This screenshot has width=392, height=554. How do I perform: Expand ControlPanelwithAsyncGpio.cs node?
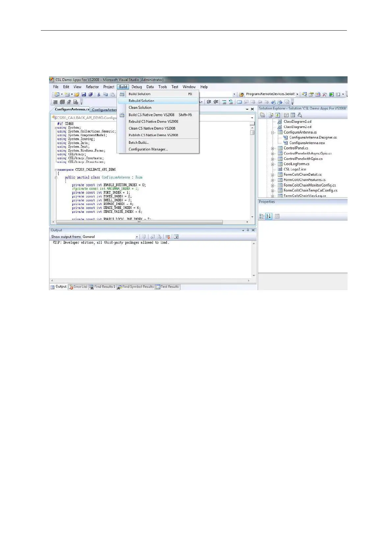pos(273,154)
